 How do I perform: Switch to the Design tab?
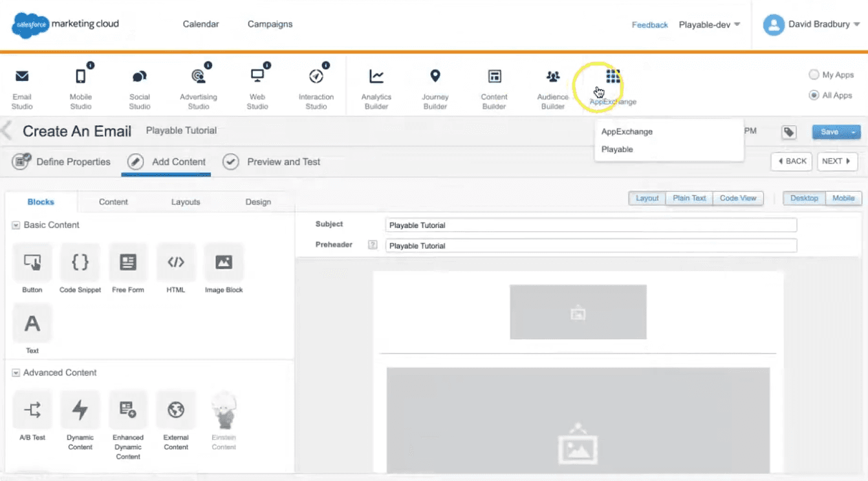tap(258, 202)
